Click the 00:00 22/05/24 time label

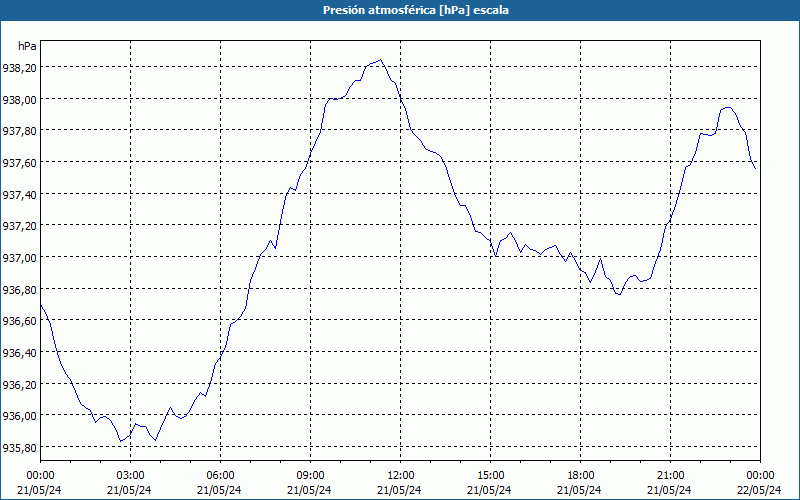[x=760, y=483]
